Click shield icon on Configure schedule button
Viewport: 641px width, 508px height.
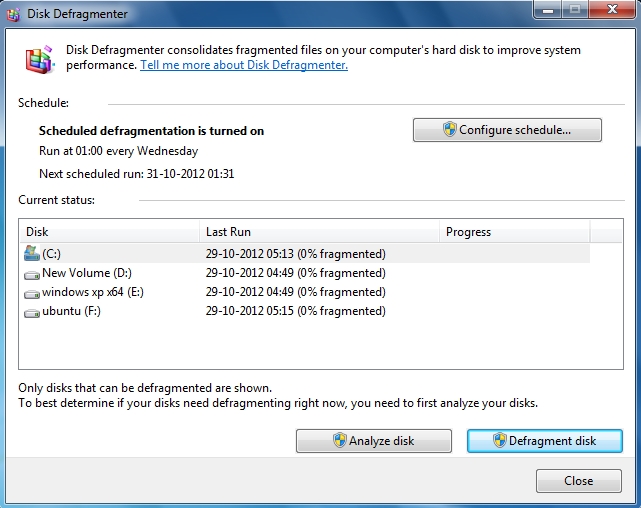450,130
